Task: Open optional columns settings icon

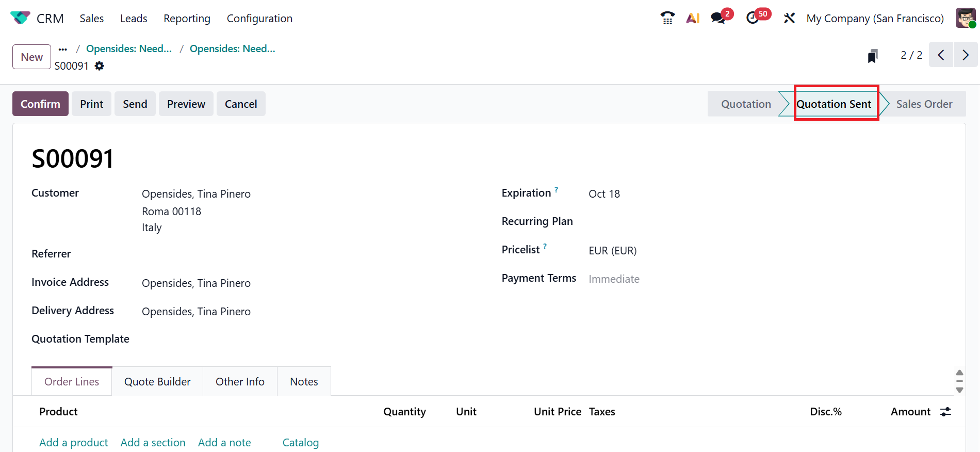Action: pyautogui.click(x=945, y=412)
